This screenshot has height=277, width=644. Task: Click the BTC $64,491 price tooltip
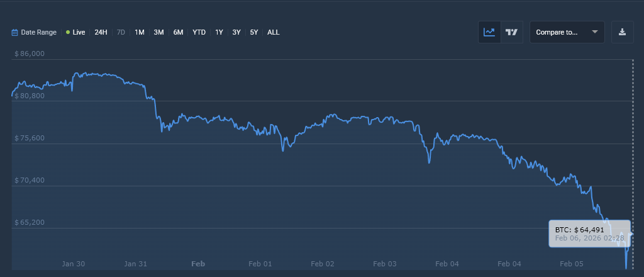(x=589, y=234)
